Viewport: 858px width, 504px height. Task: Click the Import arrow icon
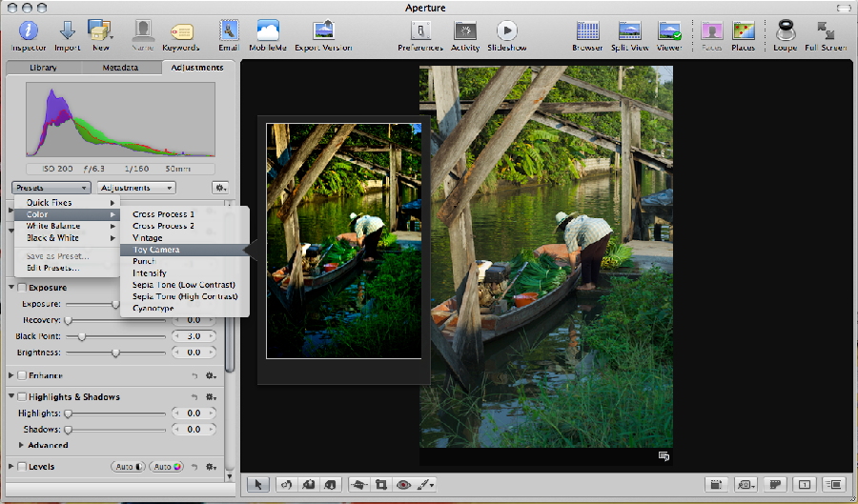pos(68,30)
